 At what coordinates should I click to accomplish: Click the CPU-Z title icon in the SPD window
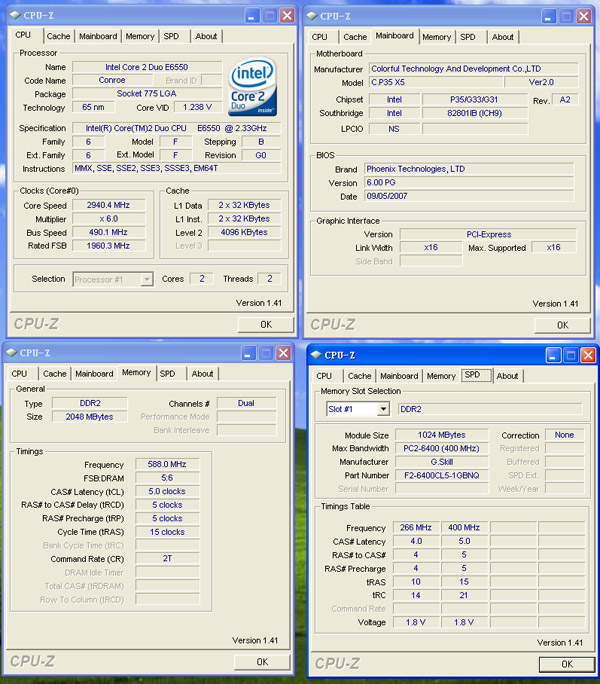pyautogui.click(x=316, y=355)
